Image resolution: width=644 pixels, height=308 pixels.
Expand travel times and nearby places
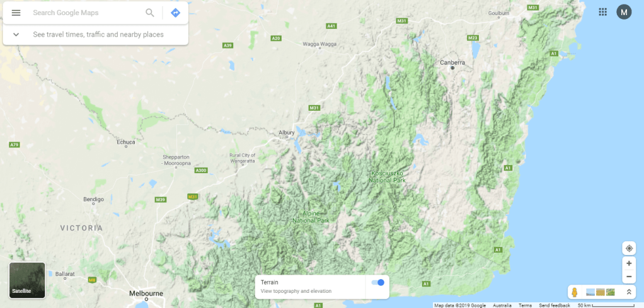pyautogui.click(x=95, y=35)
